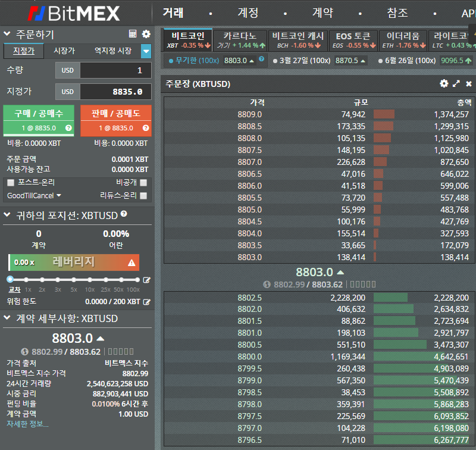Edit leverage with the pencil icon
This screenshot has height=450, width=476.
pos(146,280)
